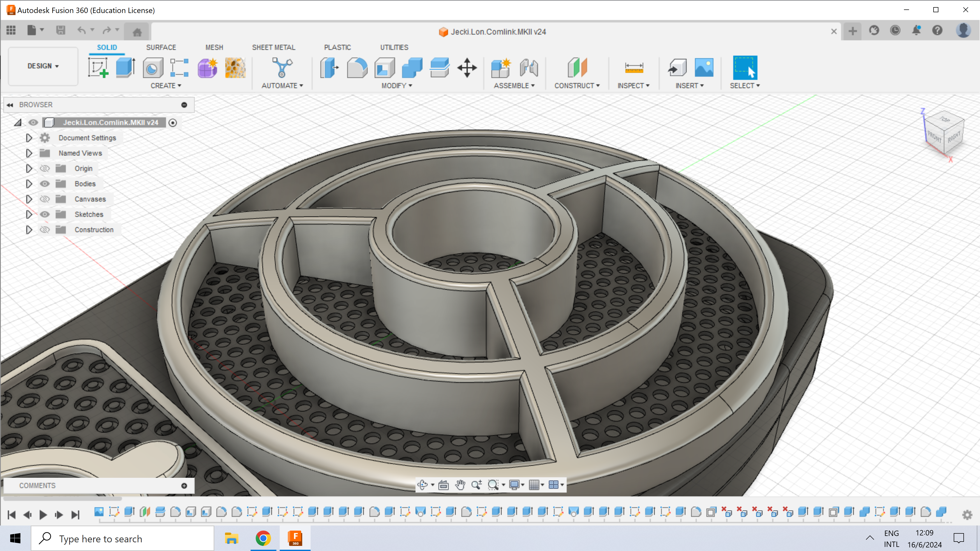Screen dimensions: 980x551
Task: Open the Data Panel grid icon
Action: point(11,30)
